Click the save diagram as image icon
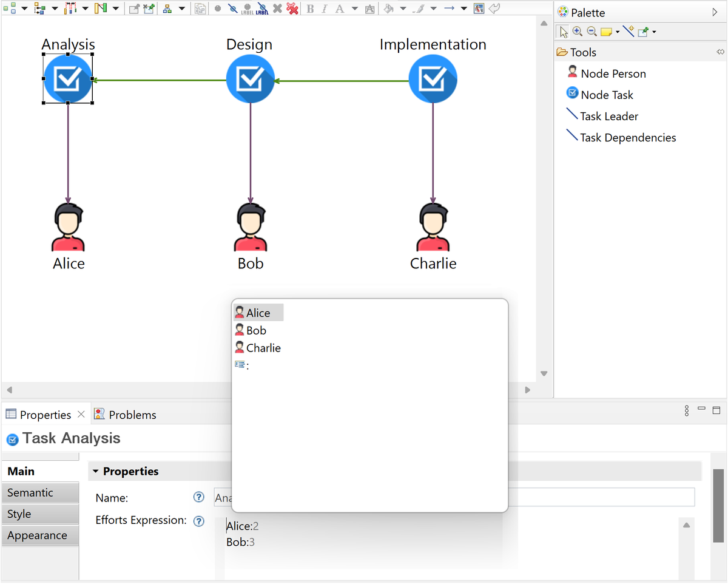The height and width of the screenshot is (584, 728). (x=479, y=8)
